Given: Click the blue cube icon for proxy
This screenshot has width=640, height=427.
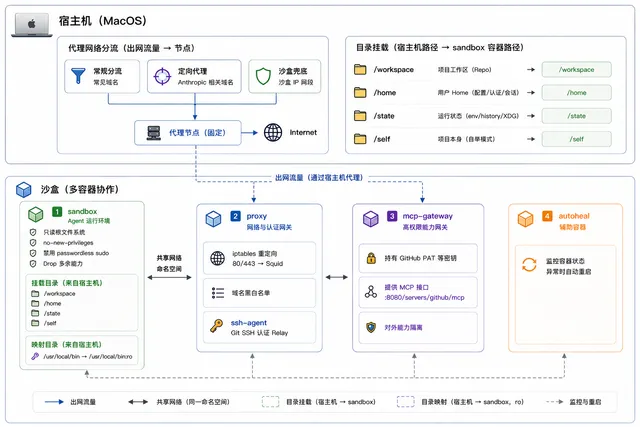Looking at the screenshot, I should point(213,219).
